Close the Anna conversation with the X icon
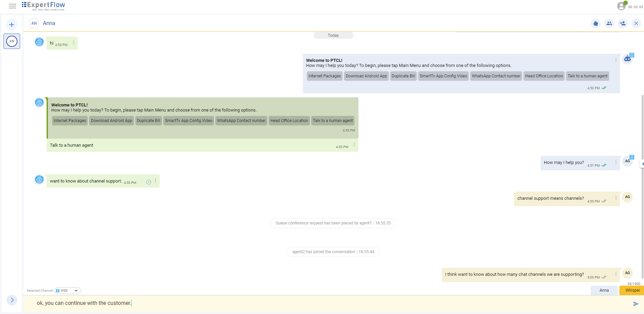Viewport: 644px width, 314px height. 636,23
